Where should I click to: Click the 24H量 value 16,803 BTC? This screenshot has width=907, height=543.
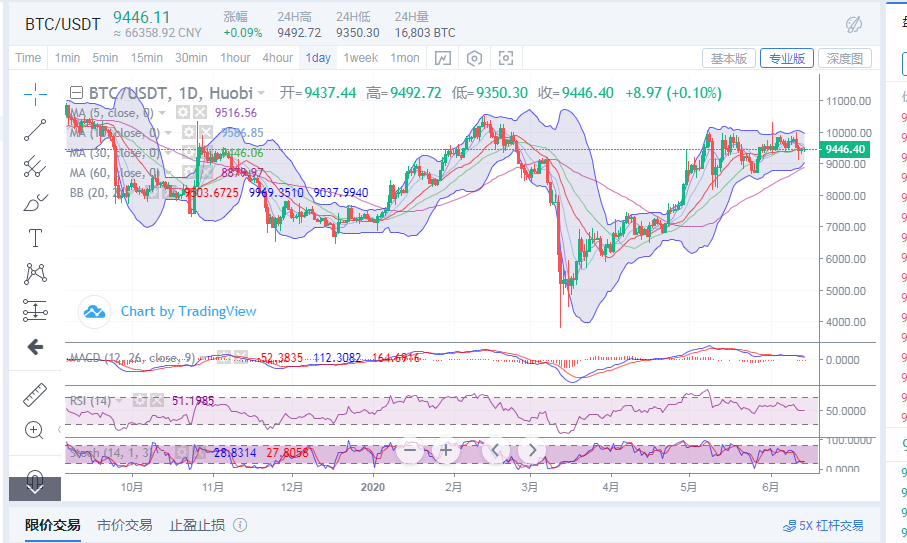[425, 33]
